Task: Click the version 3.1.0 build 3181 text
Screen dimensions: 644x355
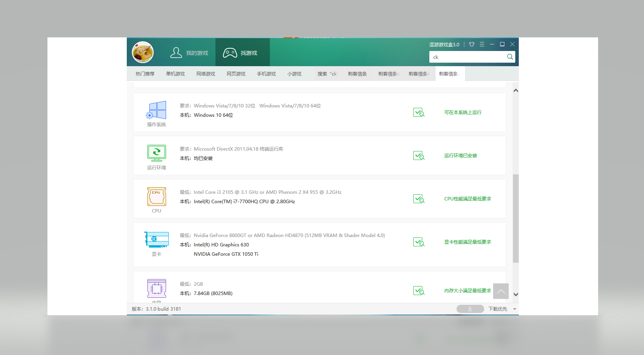Action: (x=156, y=309)
